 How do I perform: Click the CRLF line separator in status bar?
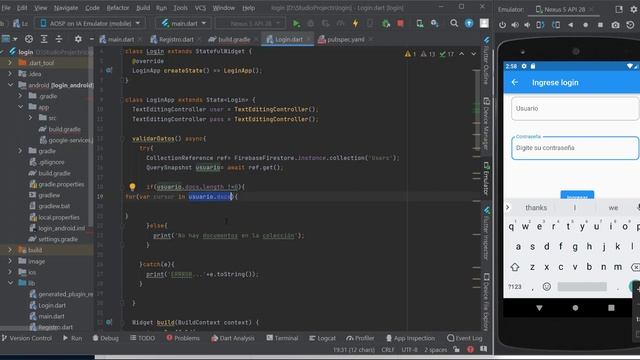click(x=387, y=350)
